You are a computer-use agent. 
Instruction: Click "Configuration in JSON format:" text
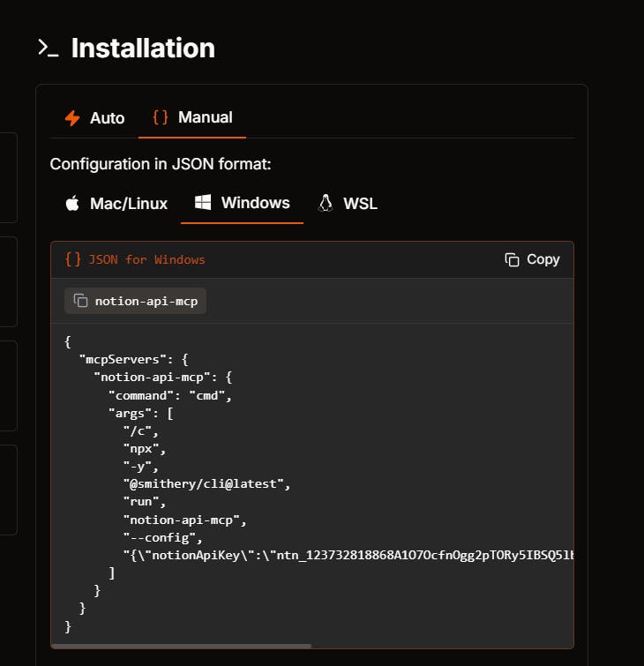[161, 164]
